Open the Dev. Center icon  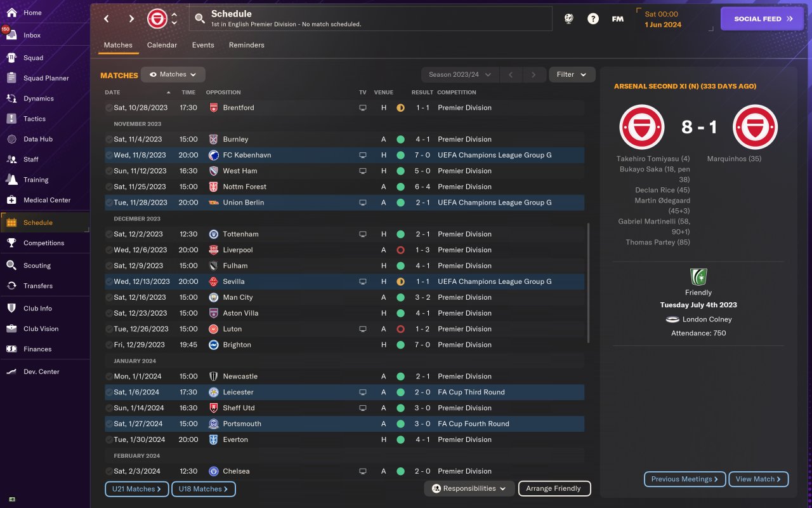tap(11, 371)
